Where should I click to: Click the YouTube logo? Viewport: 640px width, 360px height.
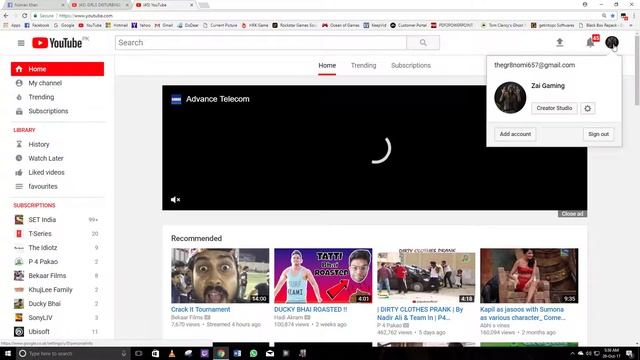57,43
